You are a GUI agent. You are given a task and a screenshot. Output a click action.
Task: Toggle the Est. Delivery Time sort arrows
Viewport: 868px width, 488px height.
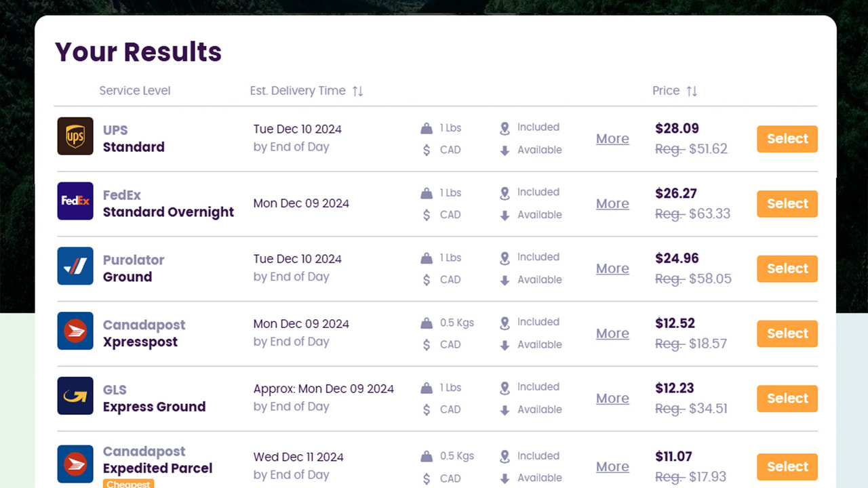357,90
